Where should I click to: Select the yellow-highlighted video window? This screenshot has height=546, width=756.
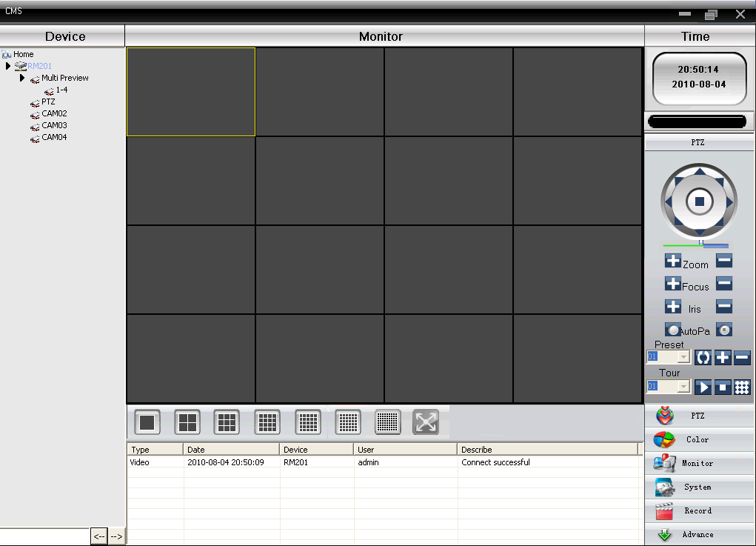pos(191,92)
